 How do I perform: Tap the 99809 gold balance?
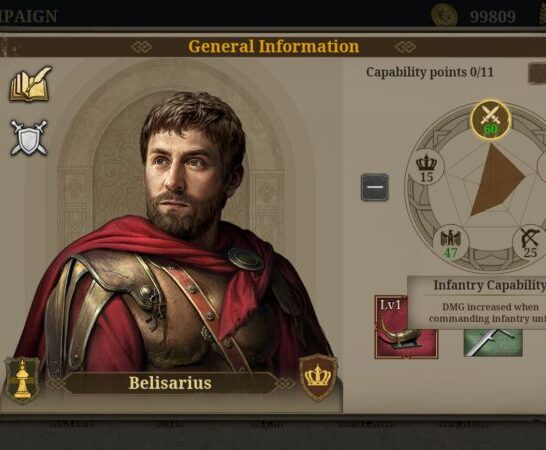tap(492, 16)
